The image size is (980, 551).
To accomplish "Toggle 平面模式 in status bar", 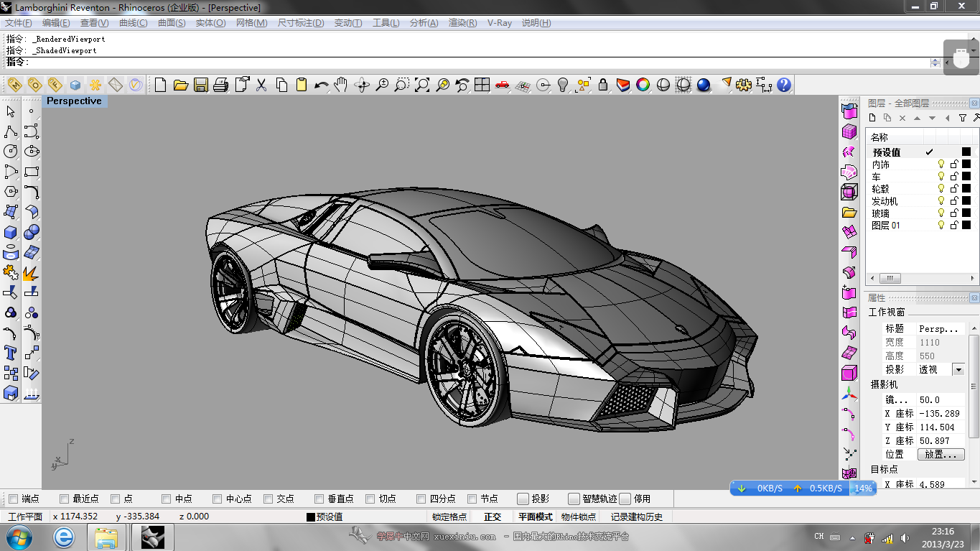I will coord(536,517).
